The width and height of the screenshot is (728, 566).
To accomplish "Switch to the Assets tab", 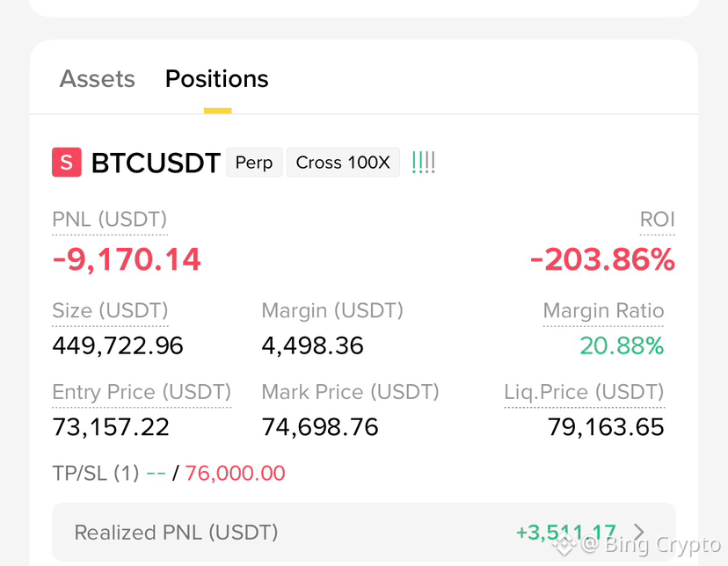I will 97,79.
